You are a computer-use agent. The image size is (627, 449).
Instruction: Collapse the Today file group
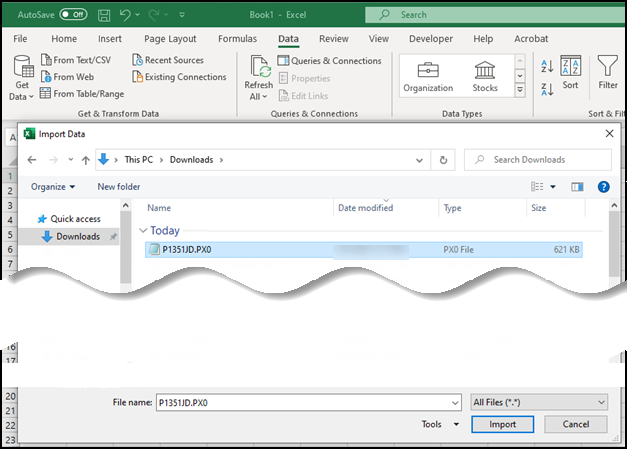click(143, 230)
